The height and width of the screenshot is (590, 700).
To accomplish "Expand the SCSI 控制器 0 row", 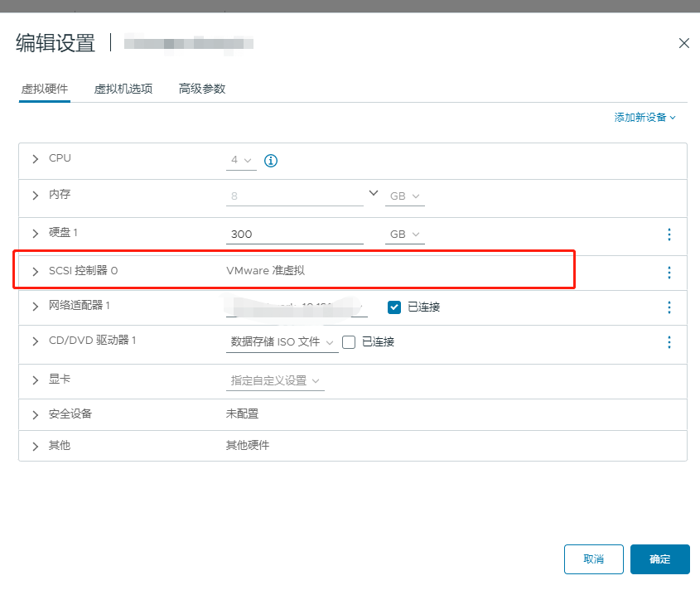I will click(36, 272).
